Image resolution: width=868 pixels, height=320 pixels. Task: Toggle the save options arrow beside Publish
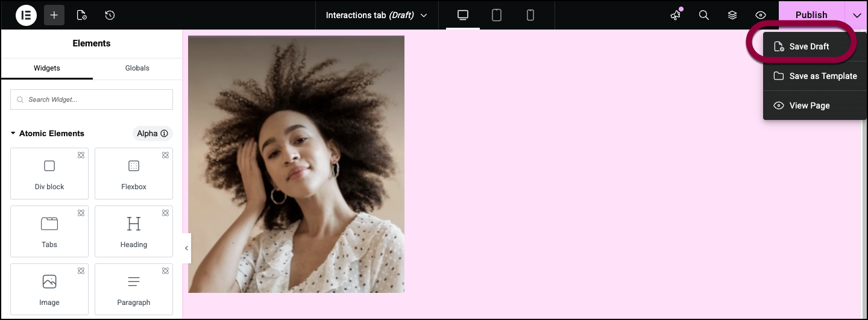click(857, 15)
